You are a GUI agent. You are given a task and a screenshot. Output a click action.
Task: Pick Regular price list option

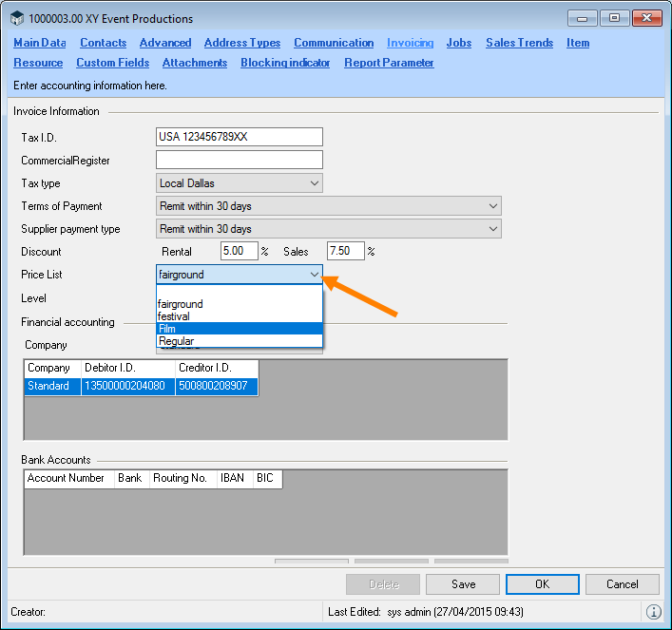point(240,341)
